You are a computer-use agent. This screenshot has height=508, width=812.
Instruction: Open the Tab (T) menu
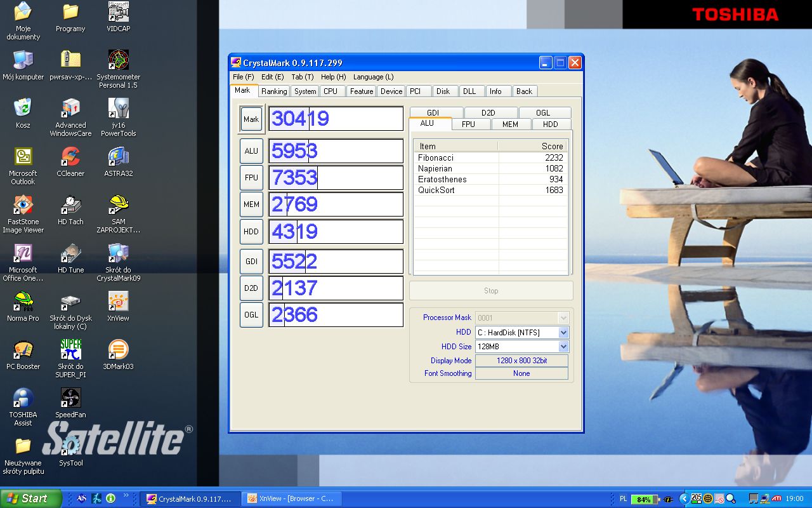point(303,77)
